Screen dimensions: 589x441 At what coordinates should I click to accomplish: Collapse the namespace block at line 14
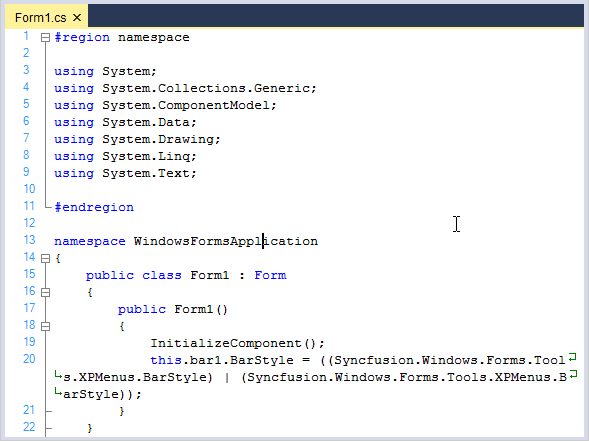(45, 258)
